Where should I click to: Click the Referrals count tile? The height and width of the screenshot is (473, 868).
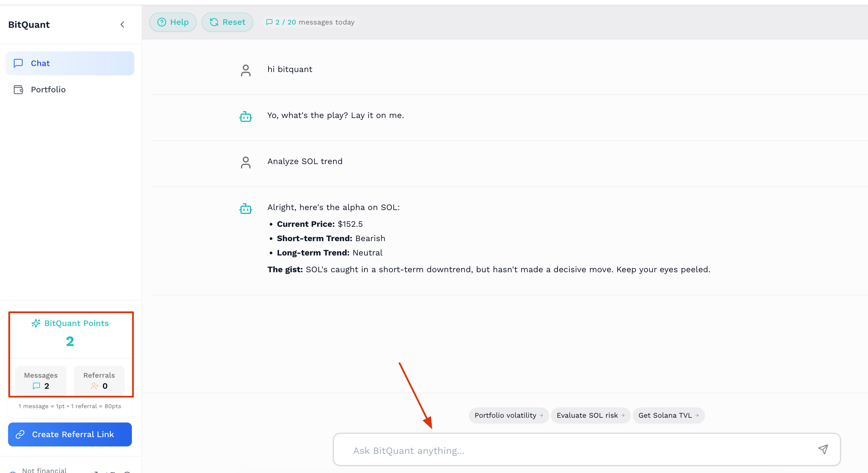(x=99, y=380)
